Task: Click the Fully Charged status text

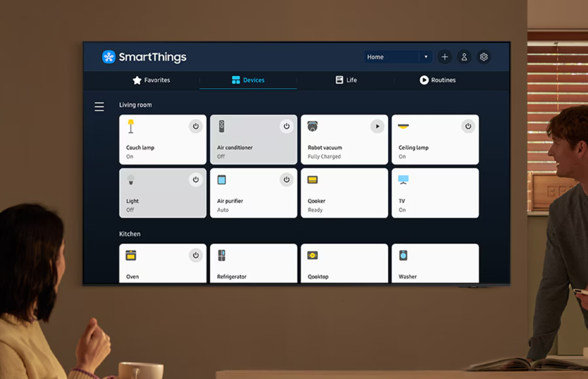Action: 324,157
